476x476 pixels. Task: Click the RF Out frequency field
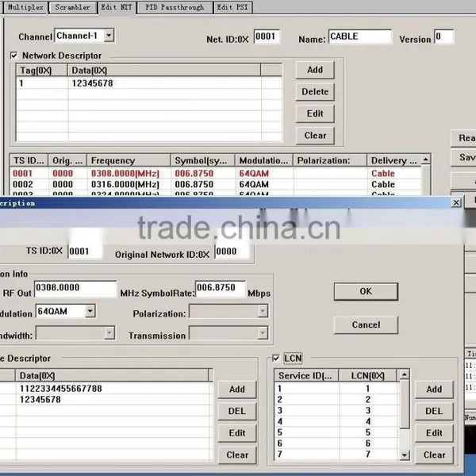[75, 289]
